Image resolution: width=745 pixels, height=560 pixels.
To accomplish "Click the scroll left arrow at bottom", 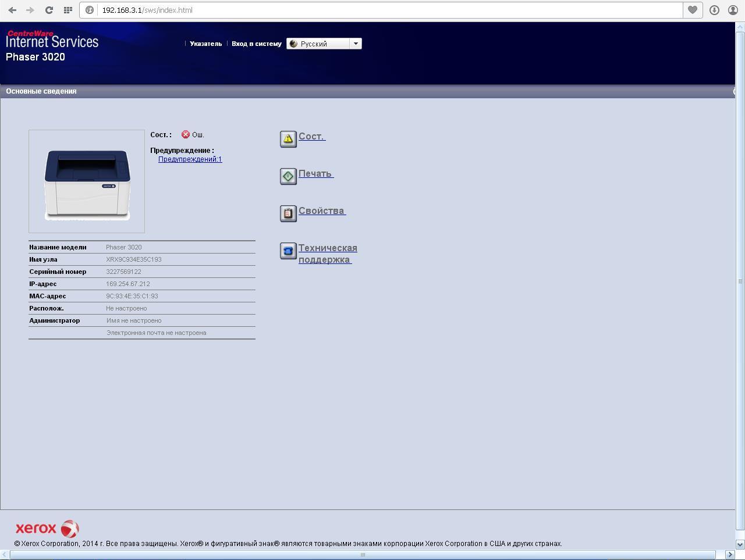I will [x=5, y=555].
